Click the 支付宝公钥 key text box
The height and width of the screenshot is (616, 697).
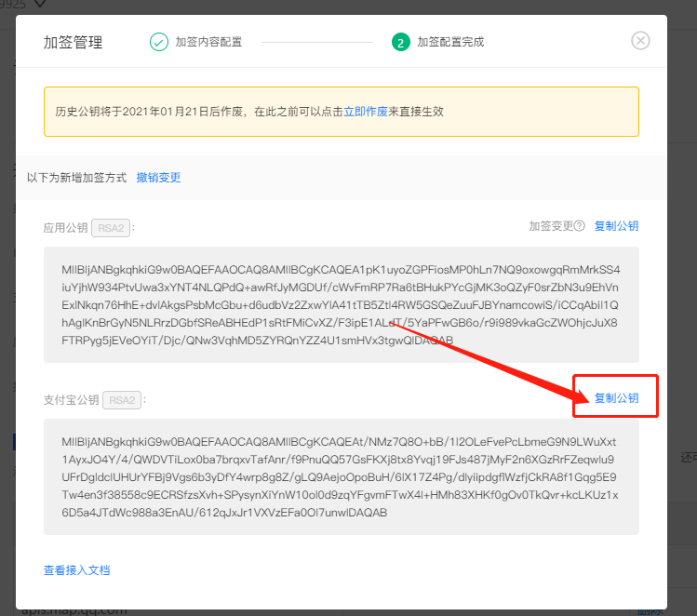[x=342, y=477]
